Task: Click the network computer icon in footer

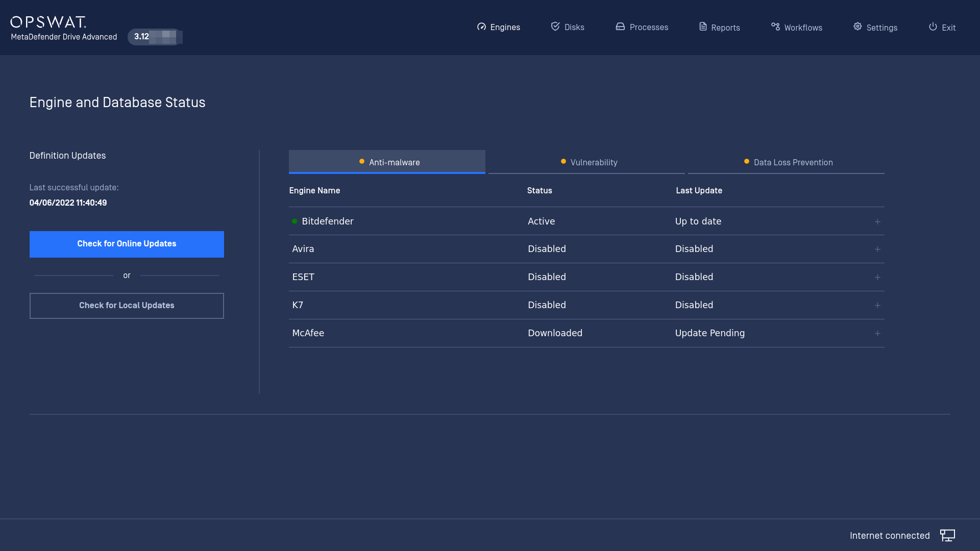Action: [947, 535]
